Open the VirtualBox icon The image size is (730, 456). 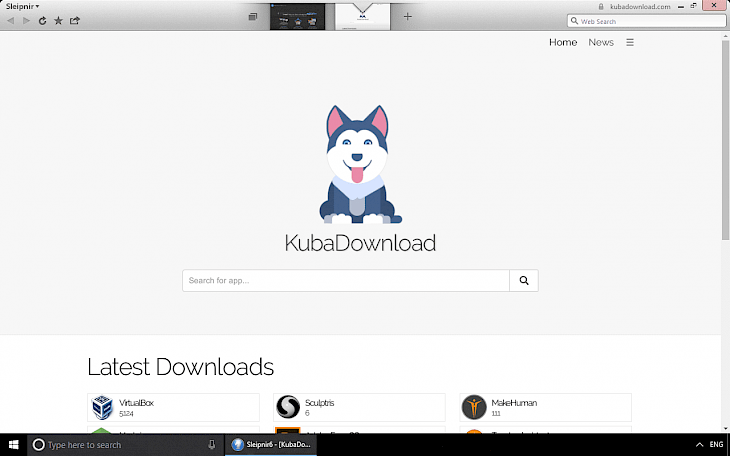[102, 407]
